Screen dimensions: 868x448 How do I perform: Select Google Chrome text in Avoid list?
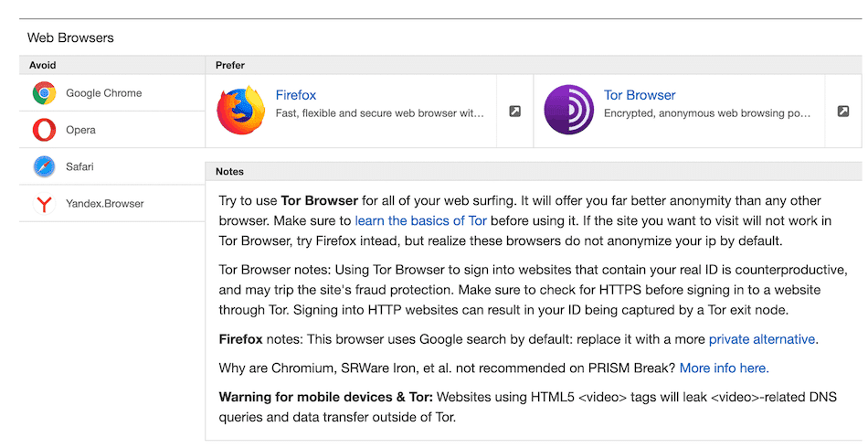[103, 93]
